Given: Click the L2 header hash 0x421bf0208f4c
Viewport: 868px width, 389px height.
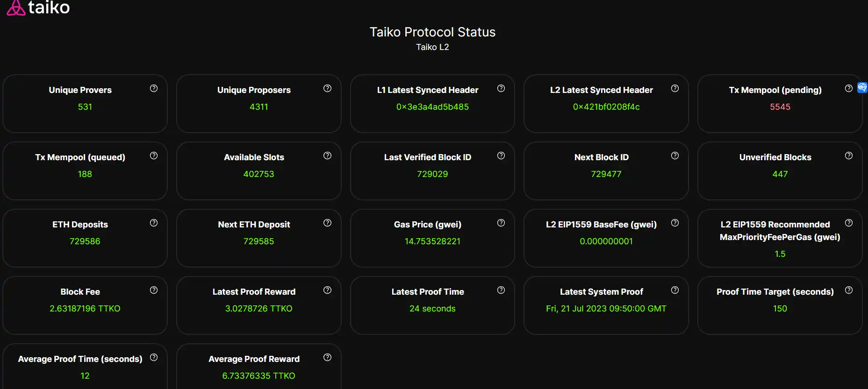Looking at the screenshot, I should tap(606, 107).
